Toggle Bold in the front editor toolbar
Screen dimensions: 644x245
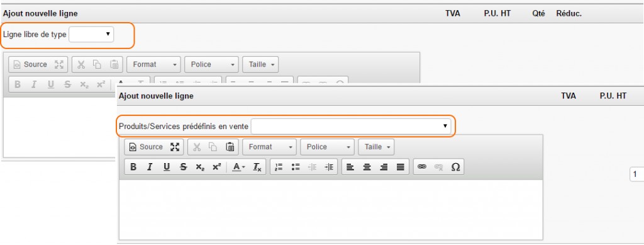(133, 167)
